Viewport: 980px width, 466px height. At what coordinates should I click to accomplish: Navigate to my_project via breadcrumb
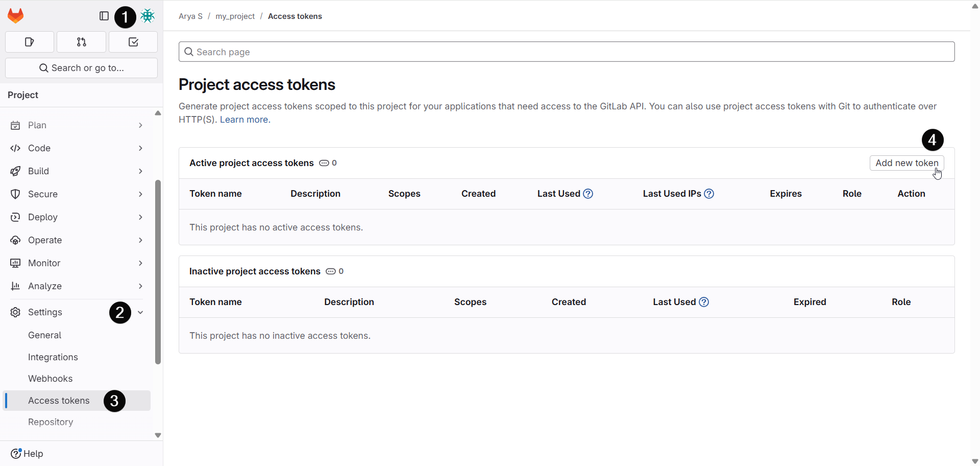click(x=235, y=16)
